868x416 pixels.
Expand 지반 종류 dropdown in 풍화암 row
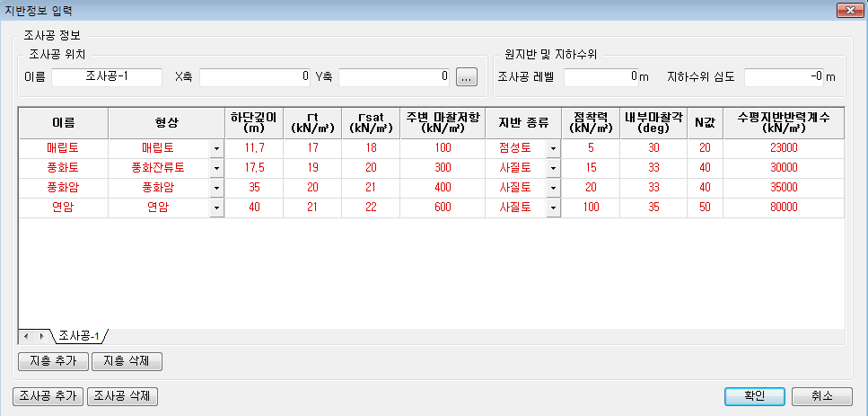553,188
